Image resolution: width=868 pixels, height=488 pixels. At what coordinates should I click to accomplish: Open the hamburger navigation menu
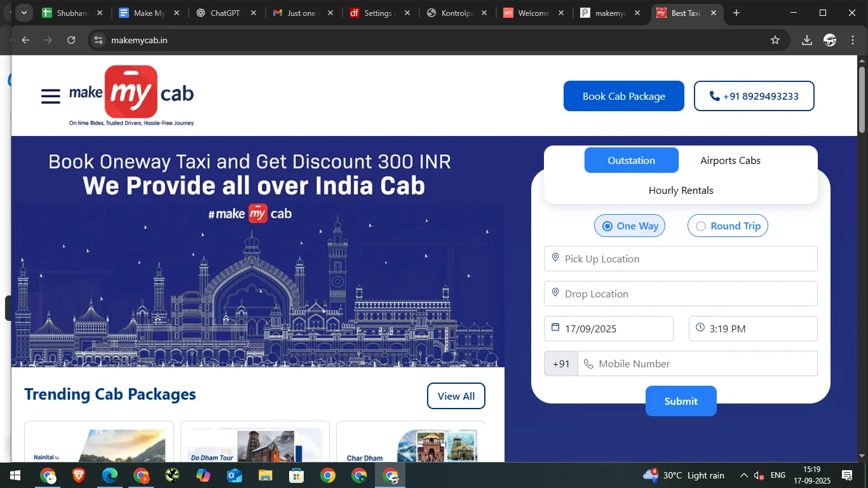coord(51,96)
